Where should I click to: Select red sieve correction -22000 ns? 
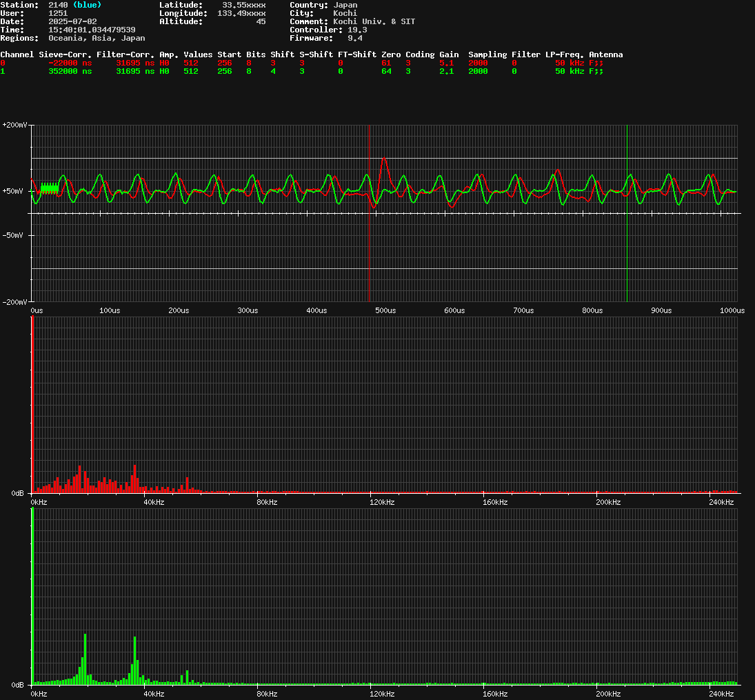(70, 63)
